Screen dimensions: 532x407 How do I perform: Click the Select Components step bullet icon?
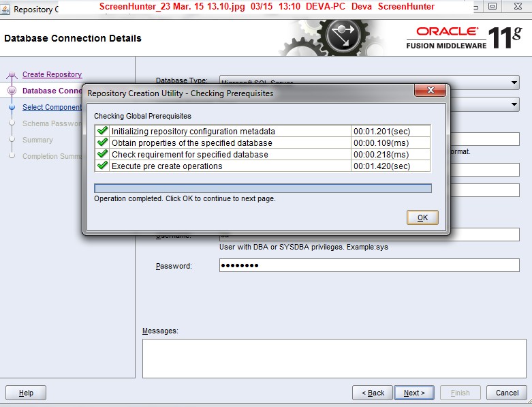(12, 107)
